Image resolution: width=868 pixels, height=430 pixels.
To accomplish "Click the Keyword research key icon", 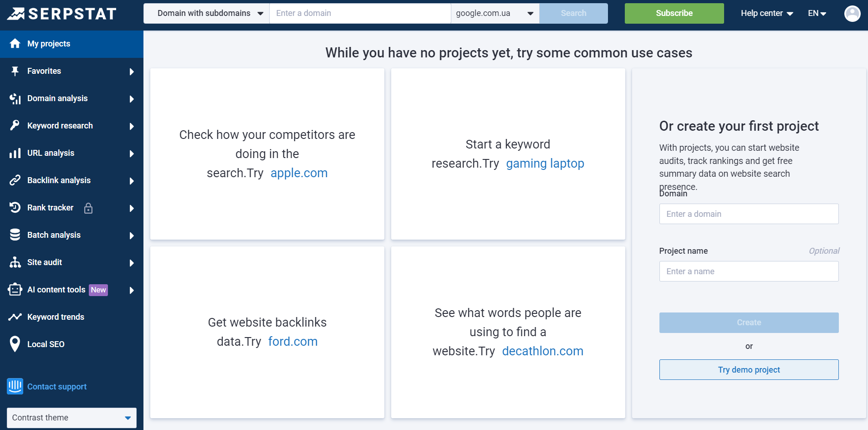I will [x=15, y=125].
